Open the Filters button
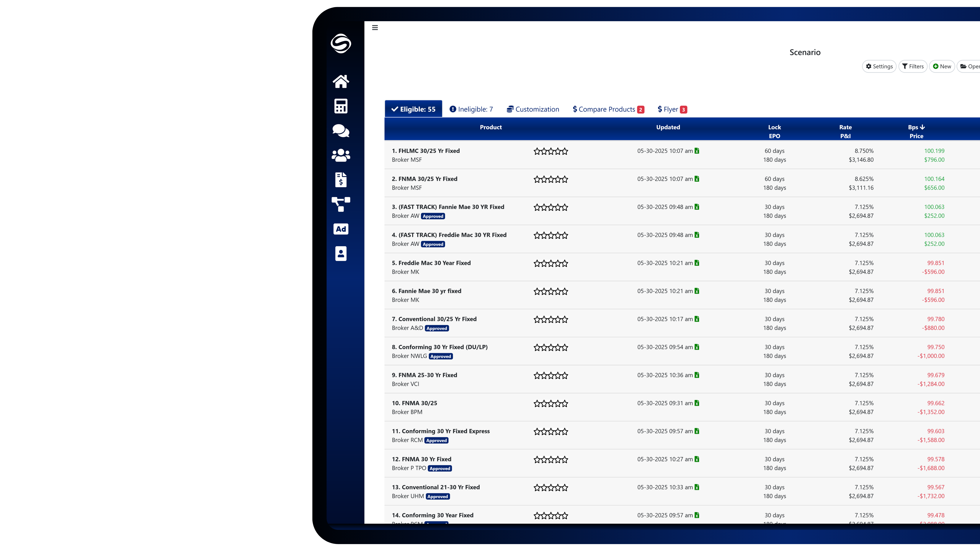Viewport: 980px width, 551px height. (913, 66)
